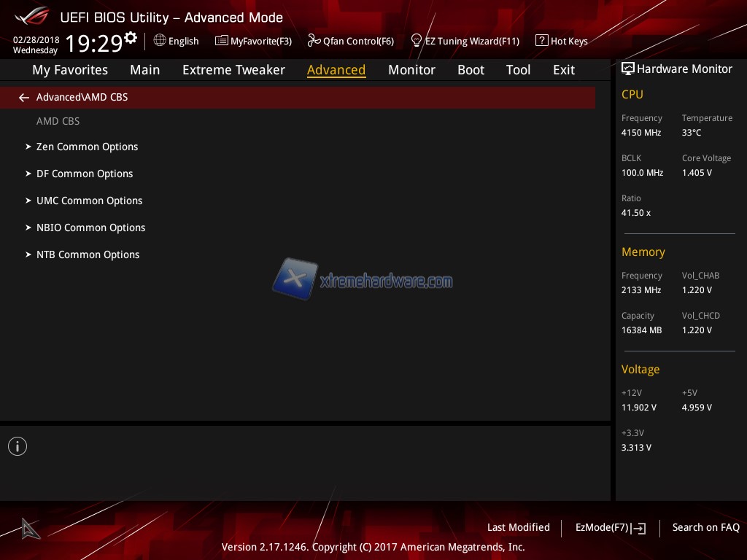Click the globe language icon
This screenshot has width=747, height=560.
coord(160,41)
